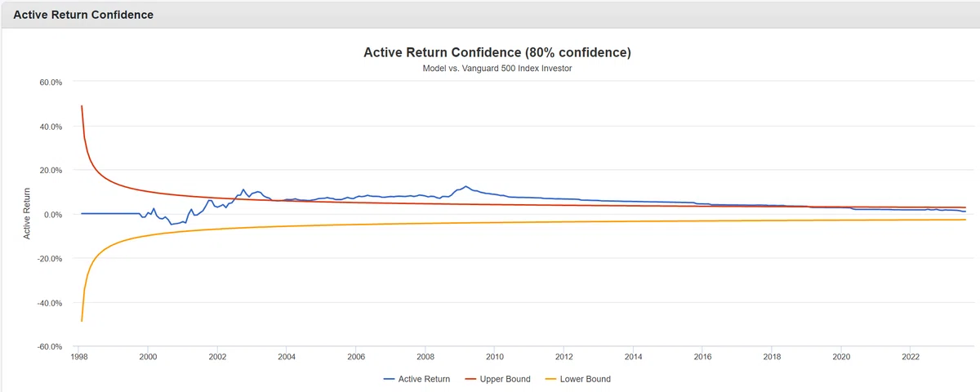Click the rotated Active Return y-axis title
Screen dimensions: 980x392
pos(26,214)
